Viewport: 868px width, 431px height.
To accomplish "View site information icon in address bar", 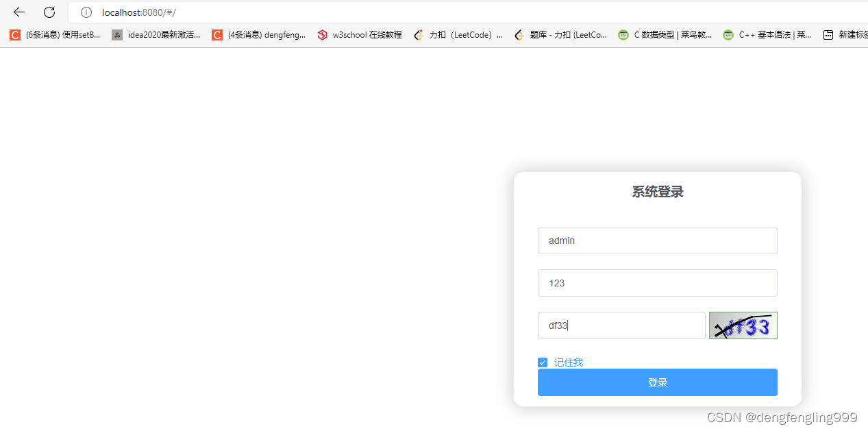I will click(x=86, y=12).
